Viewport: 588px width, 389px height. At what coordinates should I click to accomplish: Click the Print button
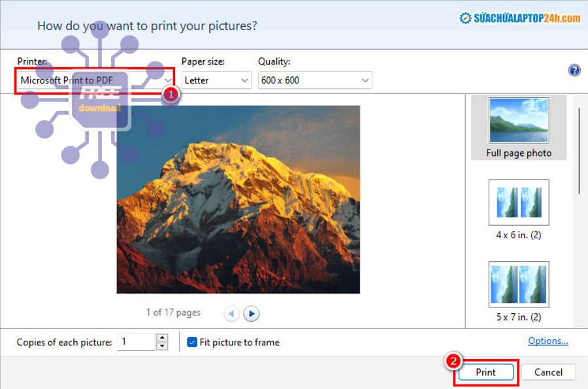tap(486, 372)
